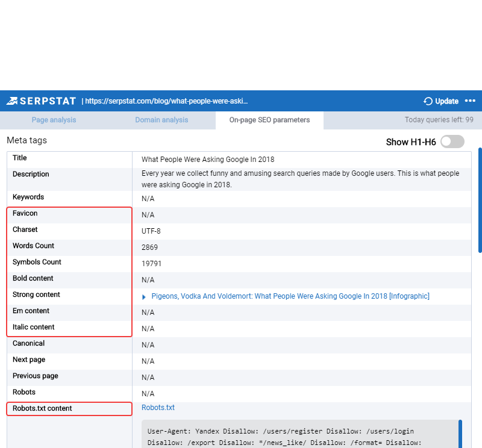Click the 'Previous page' row label
The image size is (482, 448).
point(36,376)
